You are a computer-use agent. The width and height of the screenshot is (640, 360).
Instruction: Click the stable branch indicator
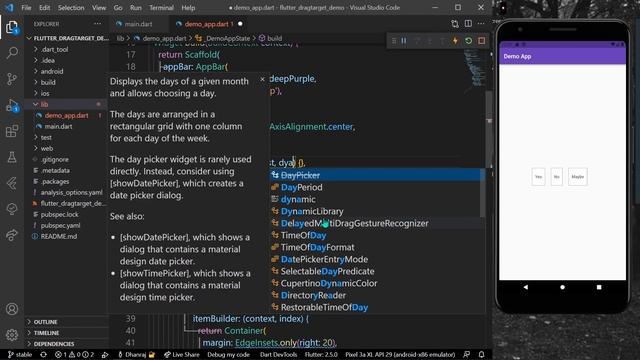[x=20, y=354]
